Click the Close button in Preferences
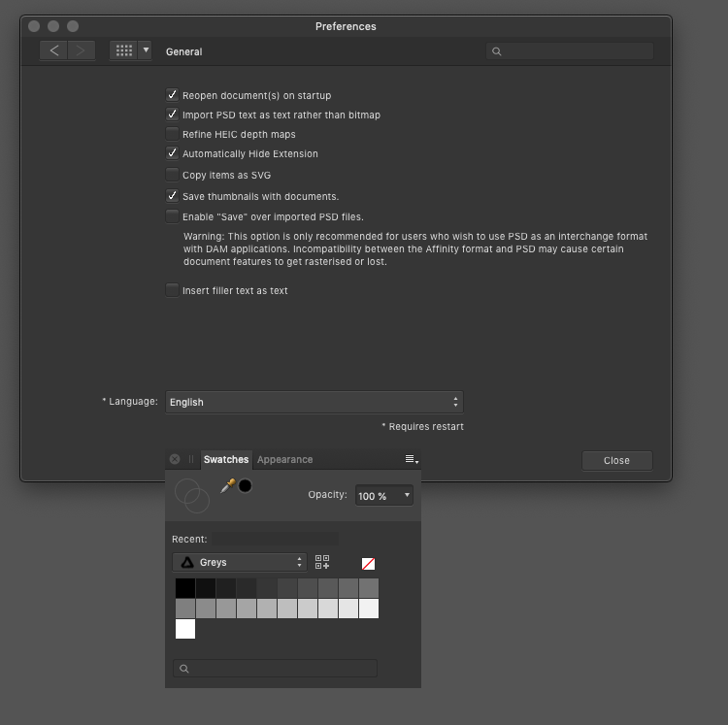The image size is (728, 725). click(617, 460)
